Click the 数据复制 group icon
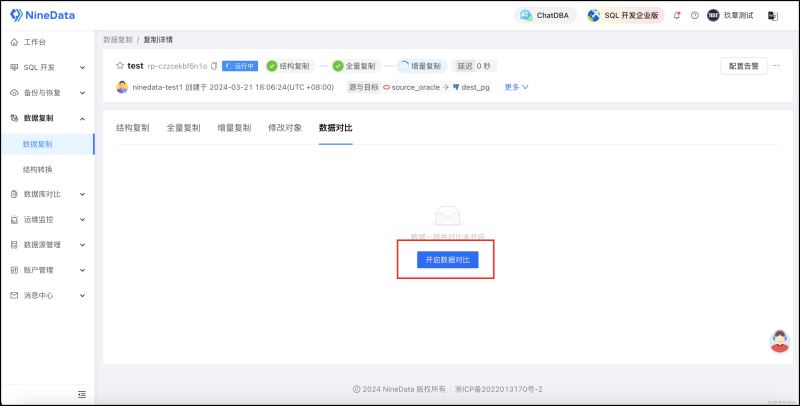 (14, 118)
